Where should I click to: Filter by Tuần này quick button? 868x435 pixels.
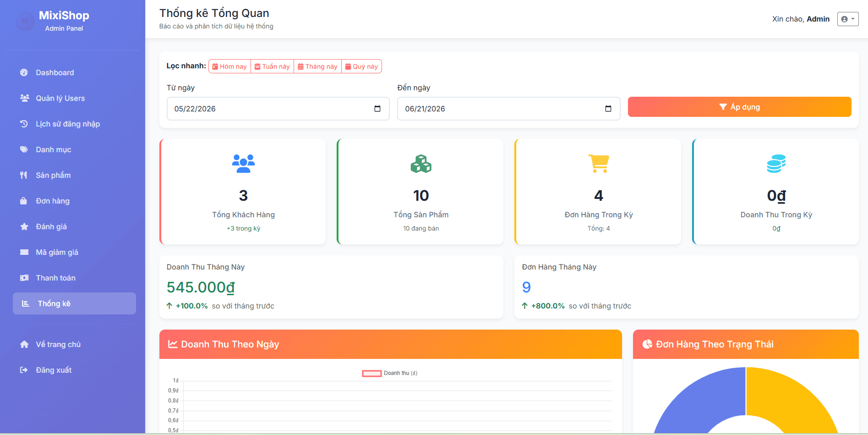pyautogui.click(x=272, y=66)
